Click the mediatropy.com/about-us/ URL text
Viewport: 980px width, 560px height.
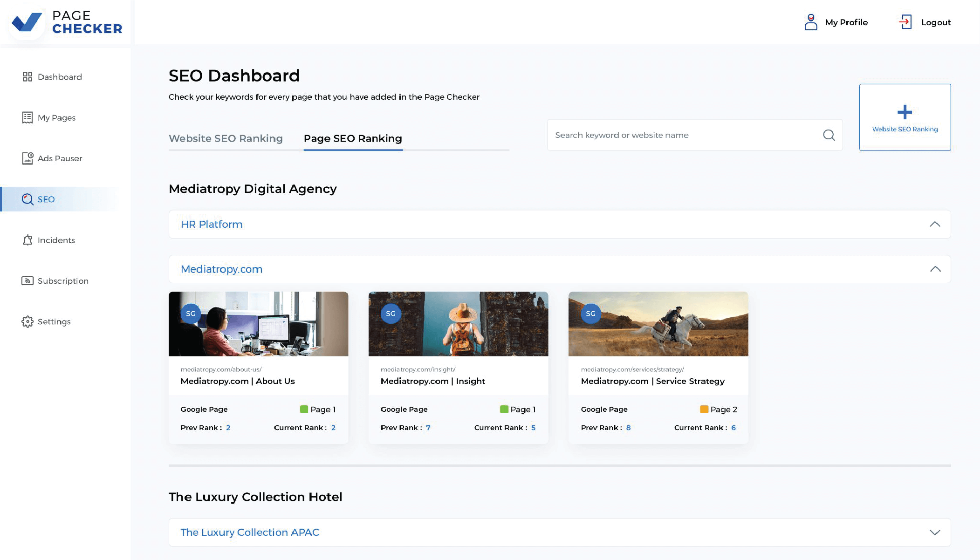[221, 369]
